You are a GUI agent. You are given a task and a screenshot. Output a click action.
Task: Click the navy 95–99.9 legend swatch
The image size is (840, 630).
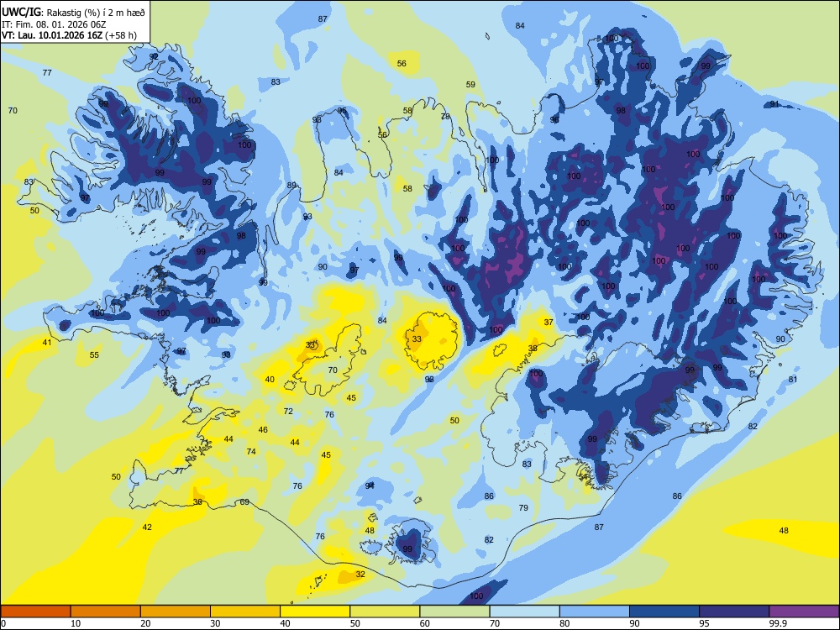tap(734, 612)
